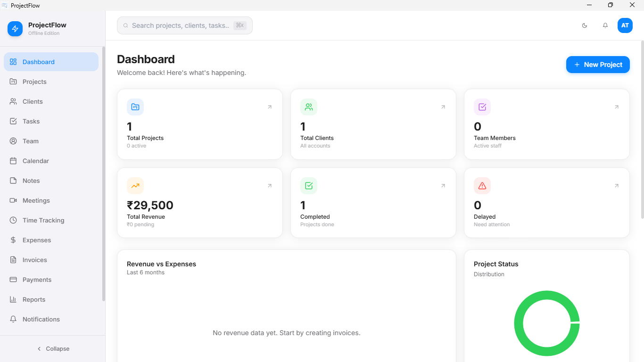Viewport: 644px width, 362px height.
Task: Click the Payments credit card icon
Action: pyautogui.click(x=13, y=280)
